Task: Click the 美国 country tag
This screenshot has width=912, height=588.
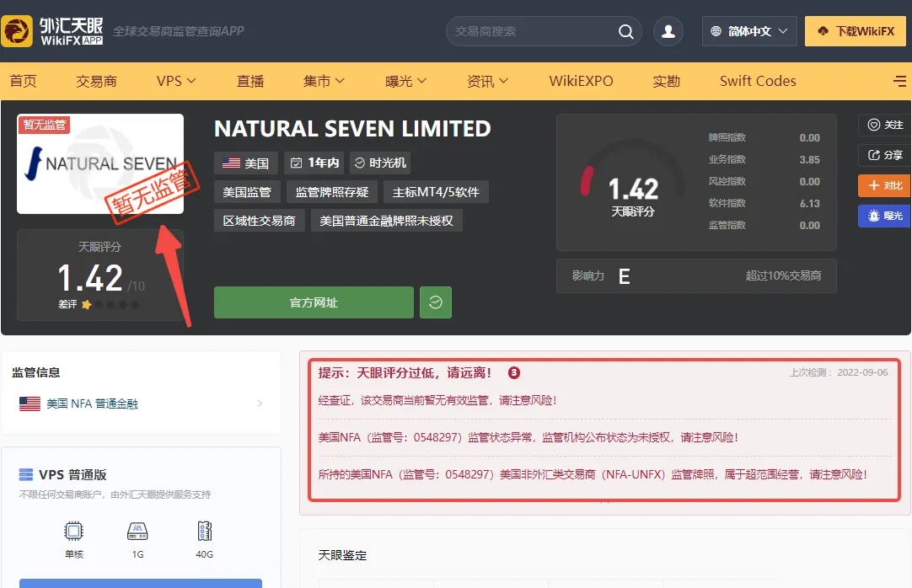Action: [x=246, y=163]
